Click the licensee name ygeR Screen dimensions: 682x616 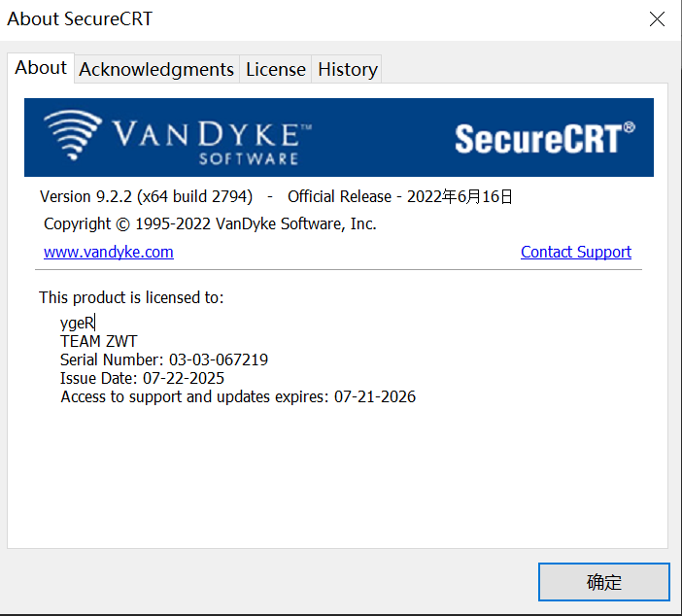pyautogui.click(x=77, y=323)
